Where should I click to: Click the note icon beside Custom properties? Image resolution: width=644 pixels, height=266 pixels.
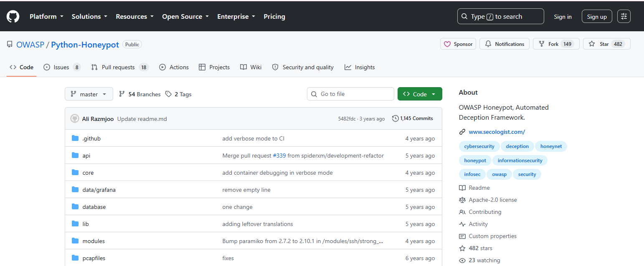462,236
